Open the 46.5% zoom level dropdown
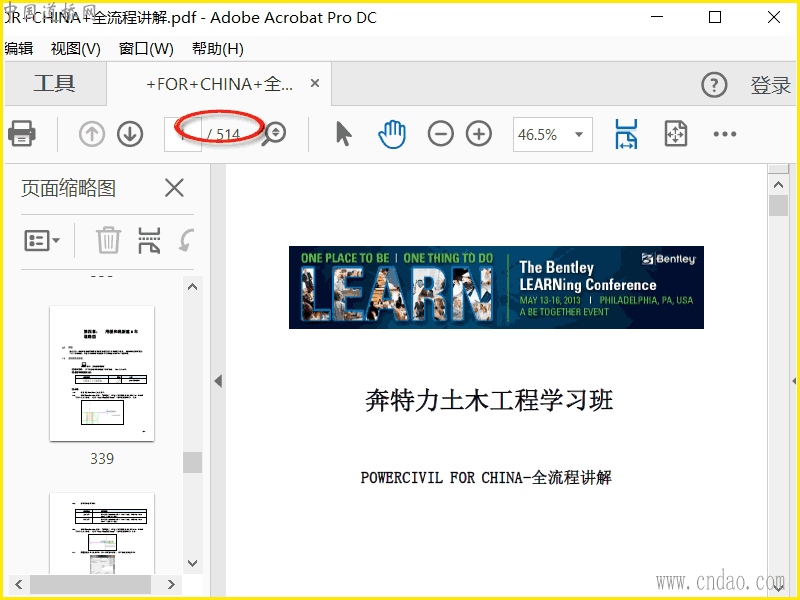The height and width of the screenshot is (600, 800). [553, 134]
